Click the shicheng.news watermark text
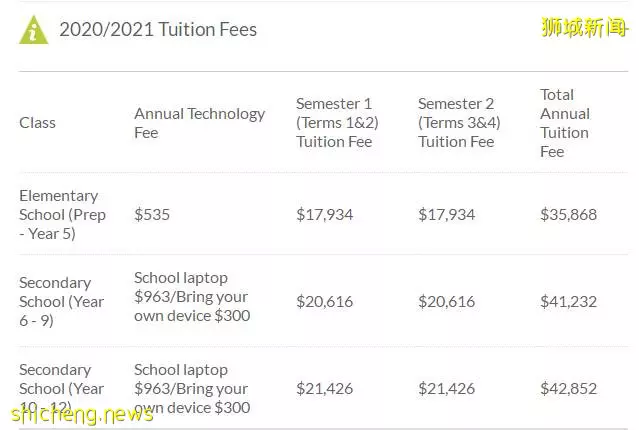Image resolution: width=639 pixels, height=430 pixels. click(82, 414)
